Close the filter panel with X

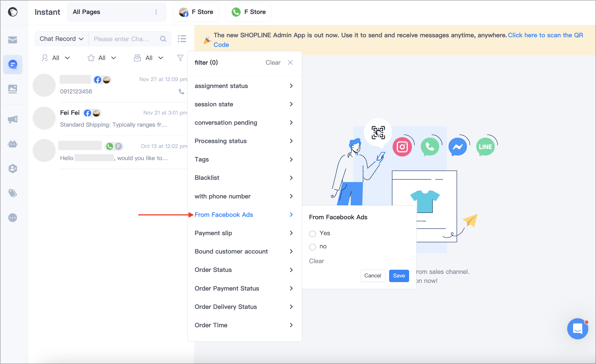(290, 62)
